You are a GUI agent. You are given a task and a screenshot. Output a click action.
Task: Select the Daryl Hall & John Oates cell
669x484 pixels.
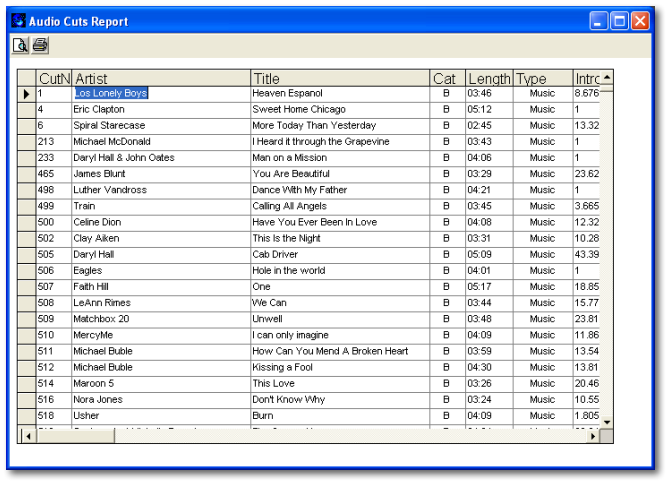[x=161, y=158]
